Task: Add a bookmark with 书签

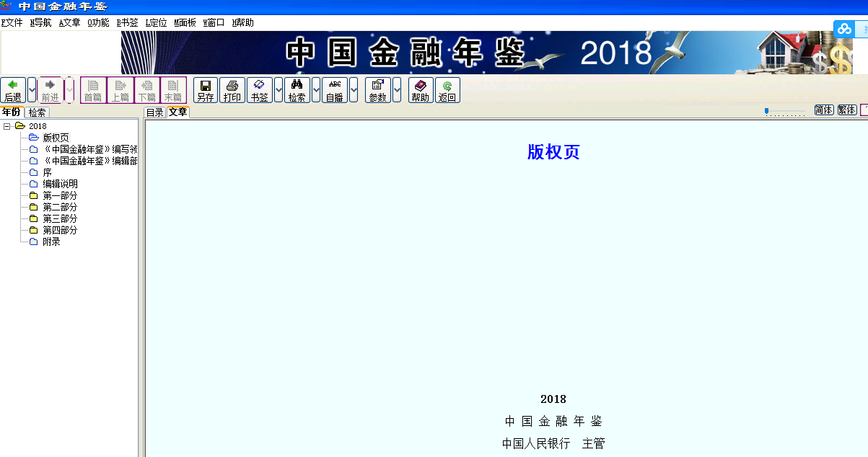Action: pyautogui.click(x=259, y=90)
